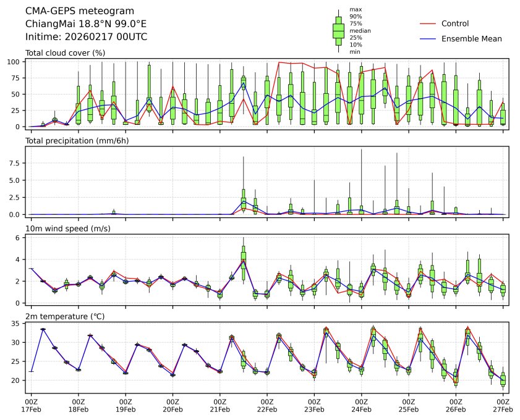This screenshot has width=520, height=420.
Task: Click the red Control legend line
Action: [428, 23]
